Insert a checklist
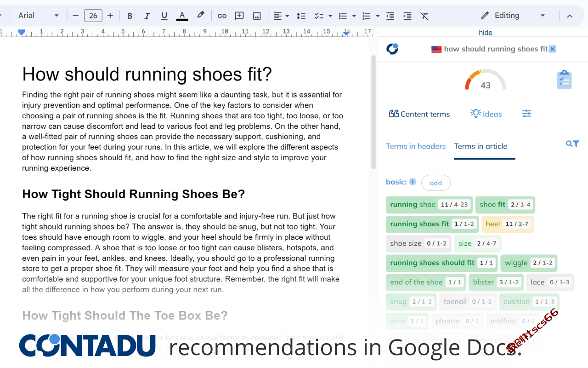This screenshot has width=588, height=368. click(319, 16)
